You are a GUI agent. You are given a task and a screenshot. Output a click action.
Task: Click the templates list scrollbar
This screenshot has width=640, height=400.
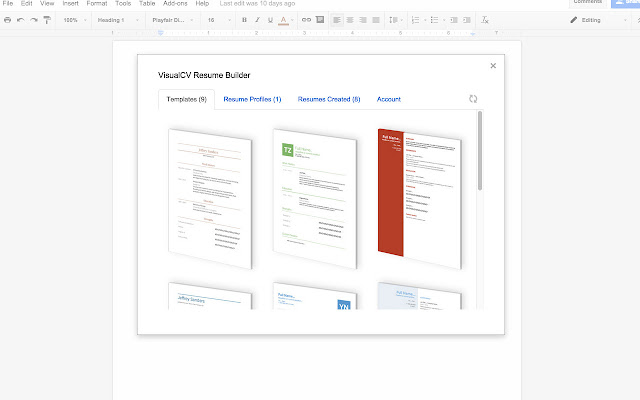480,150
